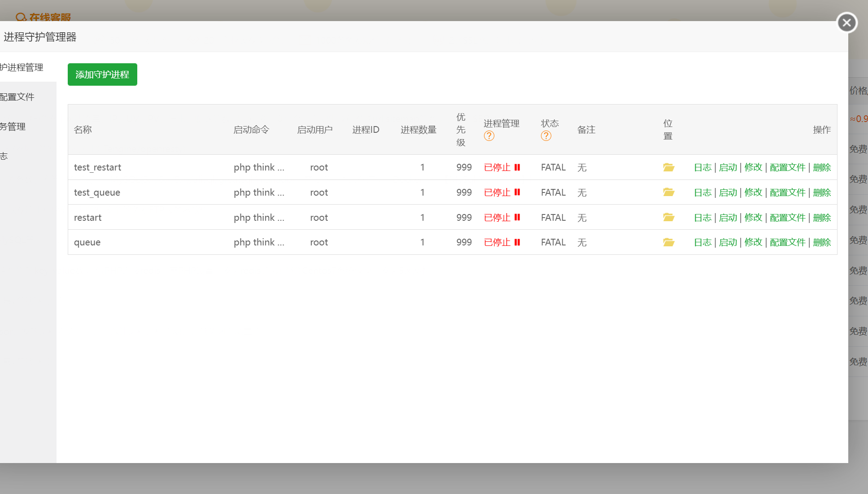This screenshot has height=494, width=868.
Task: Click pause icon in queue row
Action: pyautogui.click(x=517, y=242)
